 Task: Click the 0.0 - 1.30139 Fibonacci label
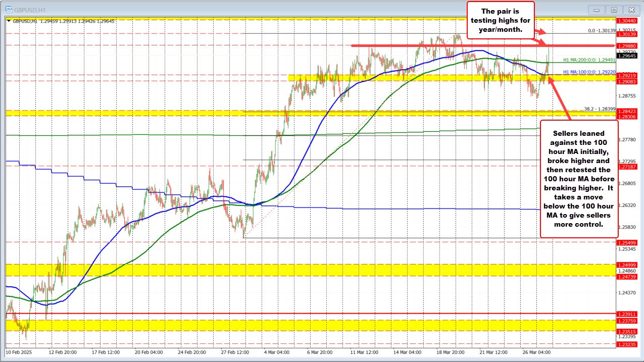(x=602, y=31)
